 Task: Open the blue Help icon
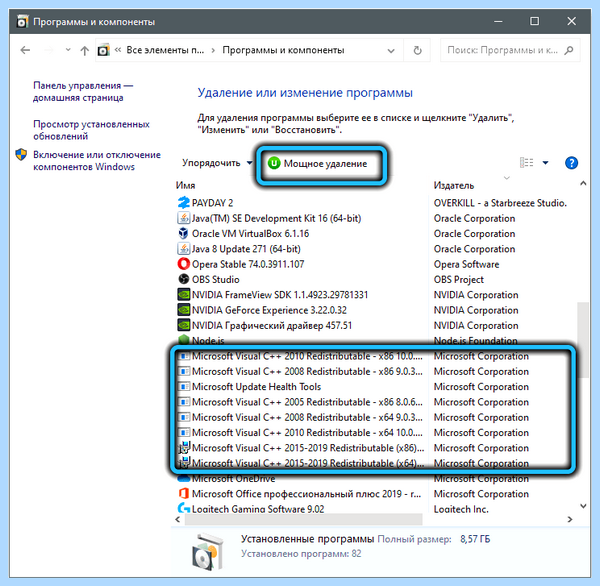[x=571, y=163]
